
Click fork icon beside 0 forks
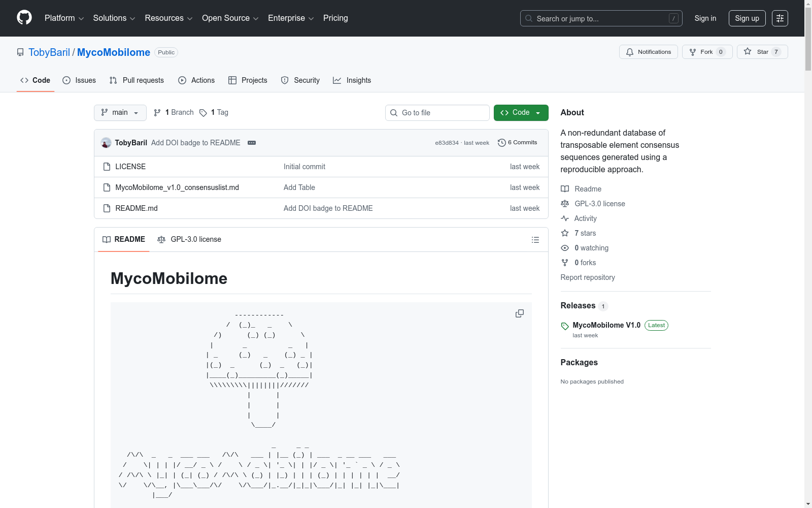click(565, 263)
